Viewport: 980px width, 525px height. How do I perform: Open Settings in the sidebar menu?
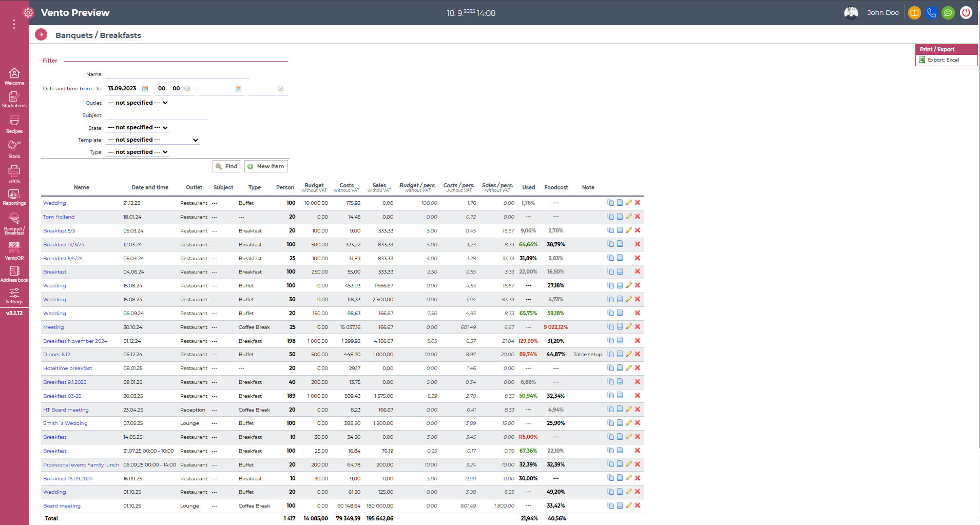point(14,296)
